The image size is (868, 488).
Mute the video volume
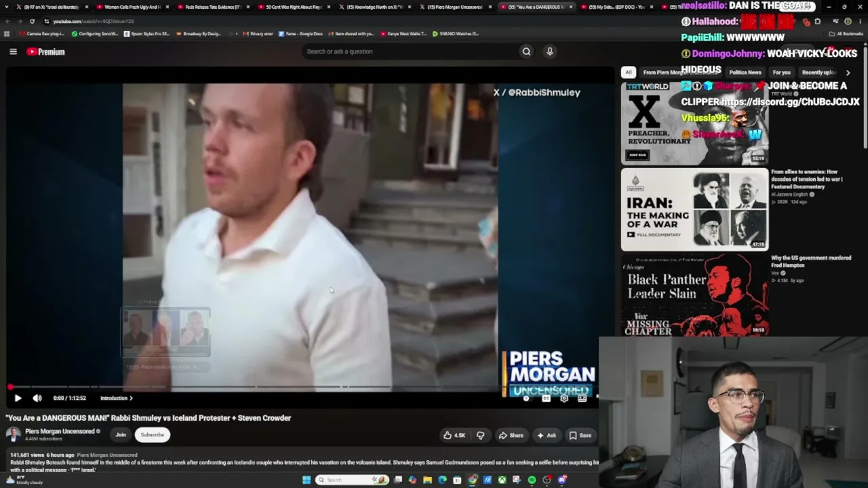point(37,399)
